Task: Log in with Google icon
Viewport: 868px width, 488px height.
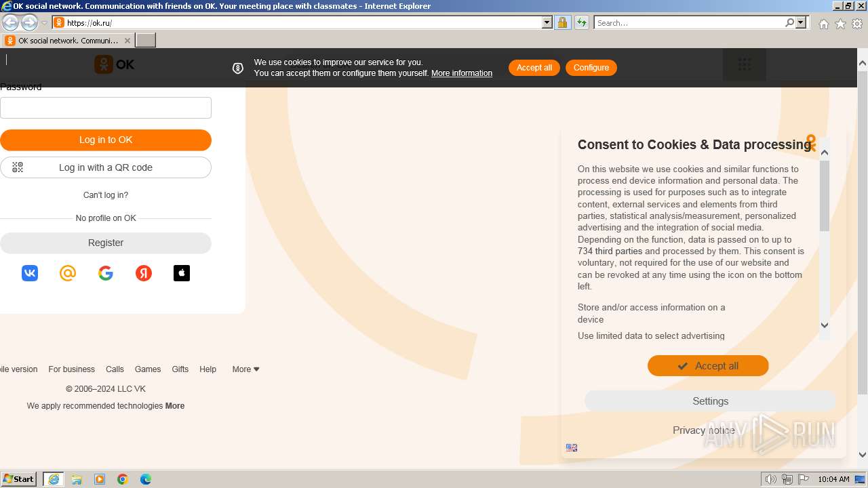Action: 106,273
